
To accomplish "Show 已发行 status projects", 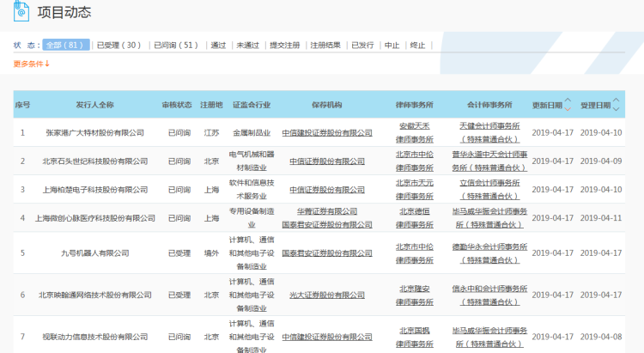I will [362, 45].
